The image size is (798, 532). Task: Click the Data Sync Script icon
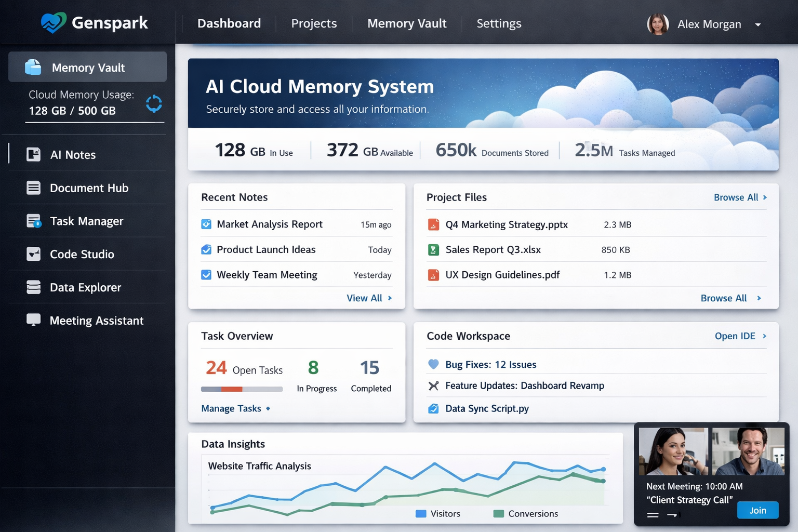click(433, 408)
